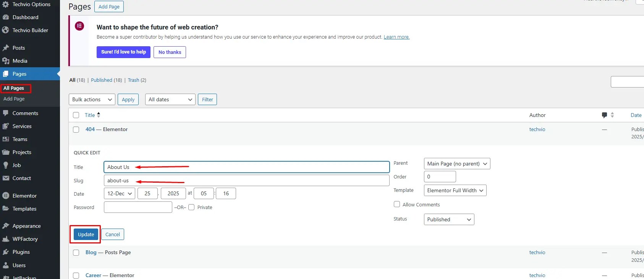Click the Title column sort arrows
The width and height of the screenshot is (644, 279).
tap(99, 115)
